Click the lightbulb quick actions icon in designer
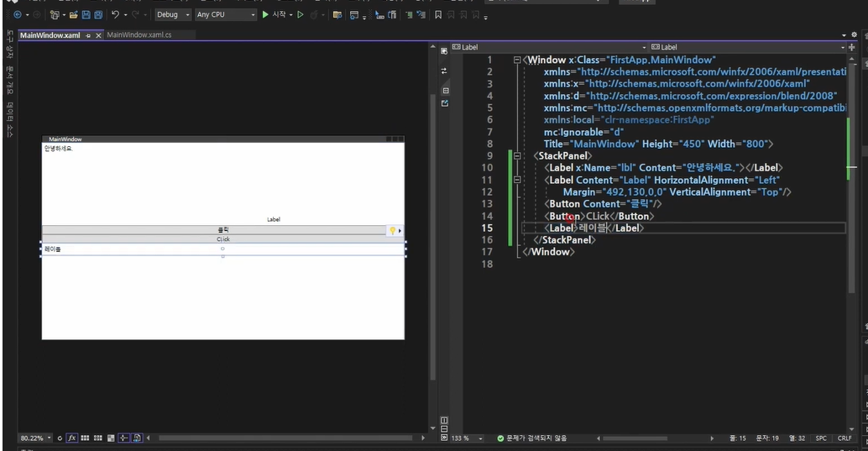 [x=393, y=230]
